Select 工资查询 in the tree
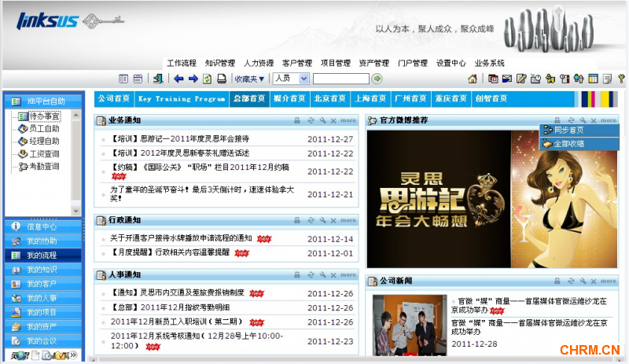Viewport: 629px width, 364px height. 44,154
